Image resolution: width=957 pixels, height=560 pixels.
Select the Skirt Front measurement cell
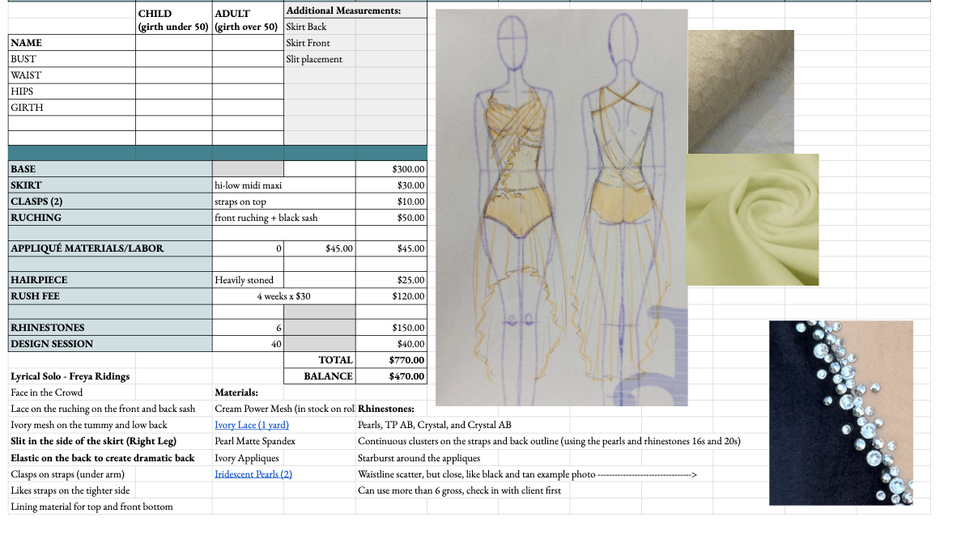(x=320, y=43)
